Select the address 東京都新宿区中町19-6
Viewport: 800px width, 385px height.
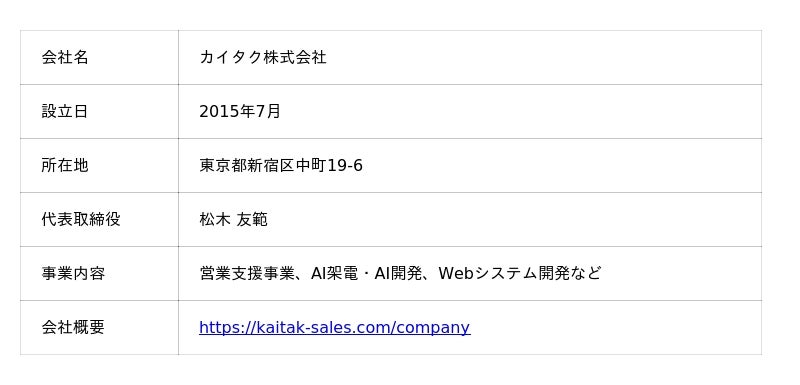coord(281,165)
